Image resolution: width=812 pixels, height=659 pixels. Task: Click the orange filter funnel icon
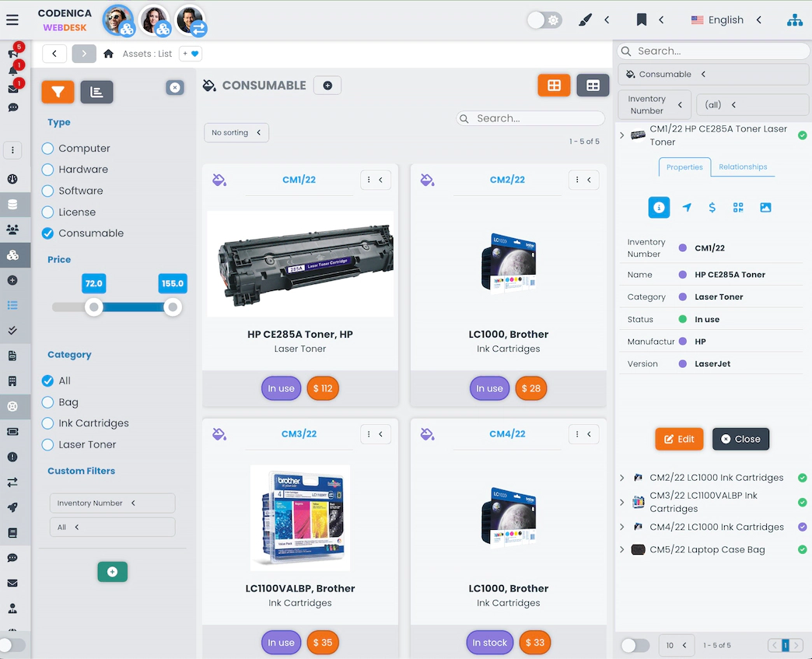(x=58, y=92)
